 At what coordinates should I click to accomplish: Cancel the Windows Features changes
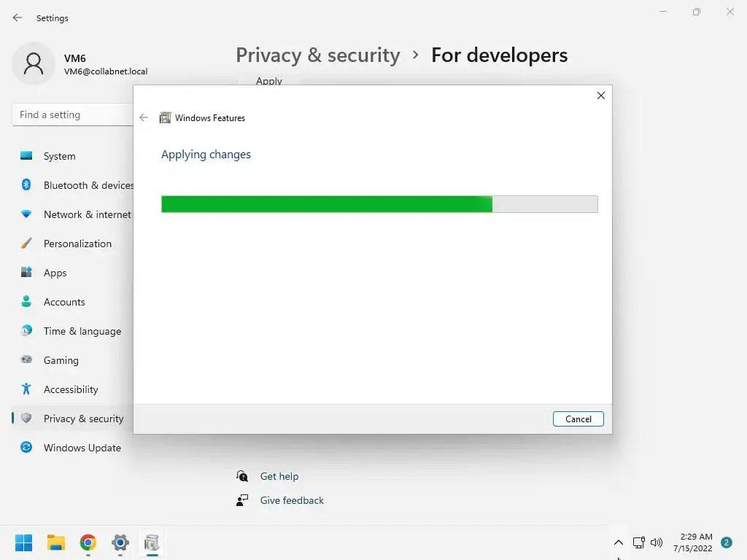(578, 419)
